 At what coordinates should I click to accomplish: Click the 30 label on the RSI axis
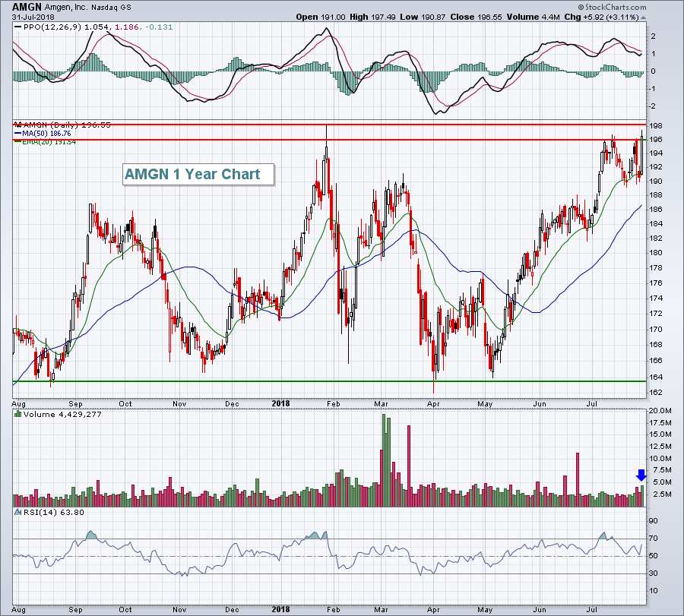click(654, 573)
